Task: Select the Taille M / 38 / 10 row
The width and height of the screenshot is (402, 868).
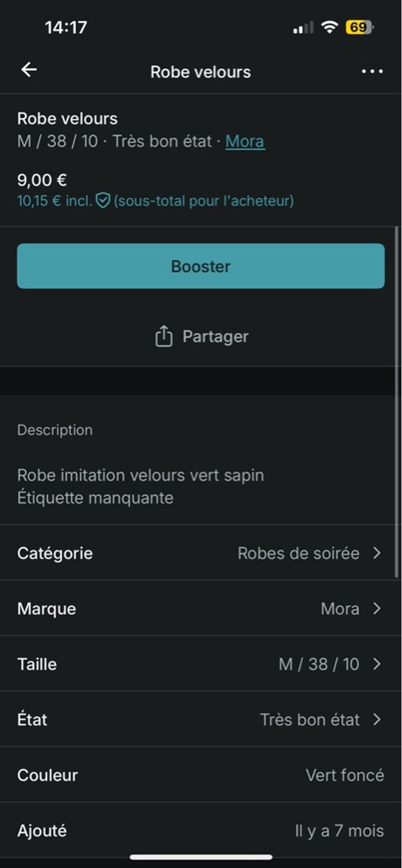Action: point(200,664)
